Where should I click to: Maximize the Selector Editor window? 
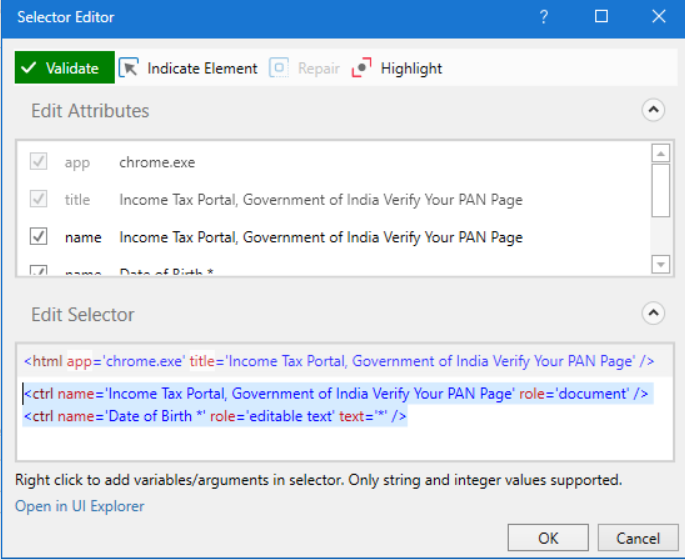pyautogui.click(x=602, y=17)
